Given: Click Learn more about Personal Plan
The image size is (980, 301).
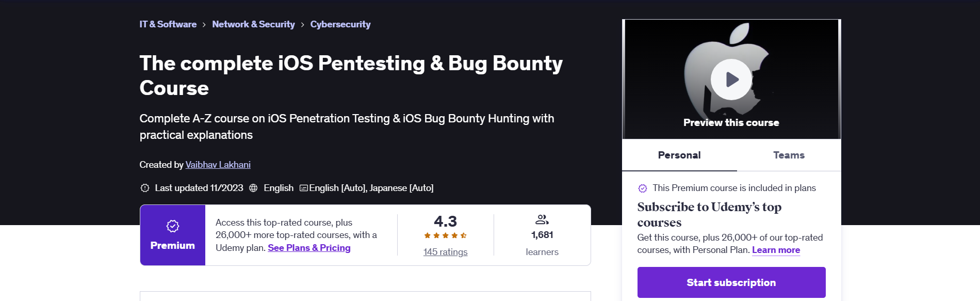Looking at the screenshot, I should pyautogui.click(x=776, y=250).
